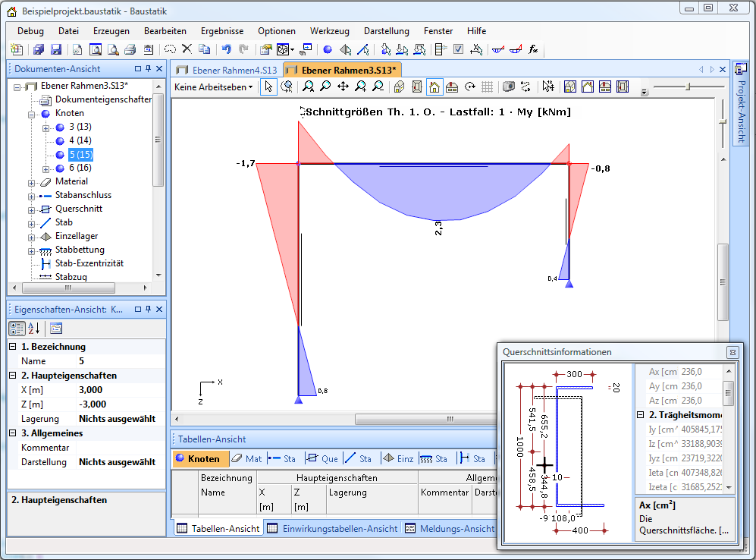Click the undo arrow icon
This screenshot has width=756, height=560.
point(227,49)
